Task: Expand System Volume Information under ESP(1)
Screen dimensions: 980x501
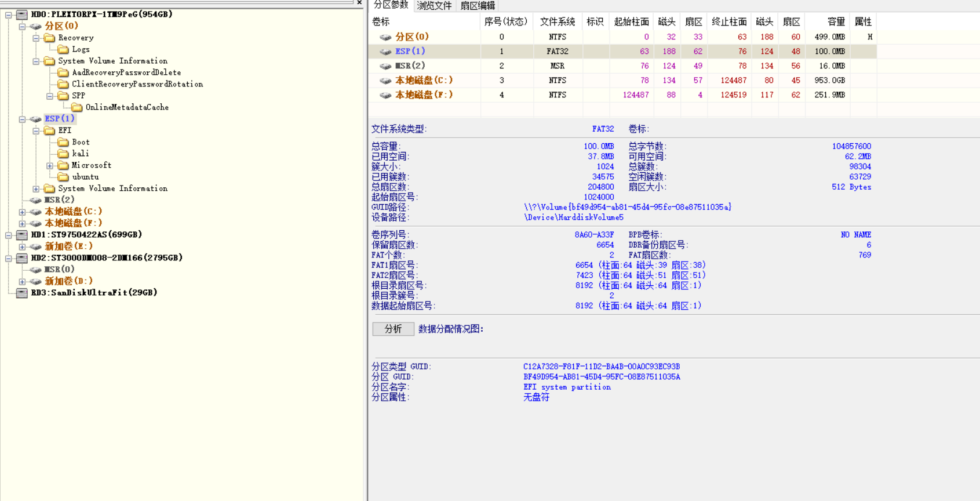Action: [x=36, y=188]
